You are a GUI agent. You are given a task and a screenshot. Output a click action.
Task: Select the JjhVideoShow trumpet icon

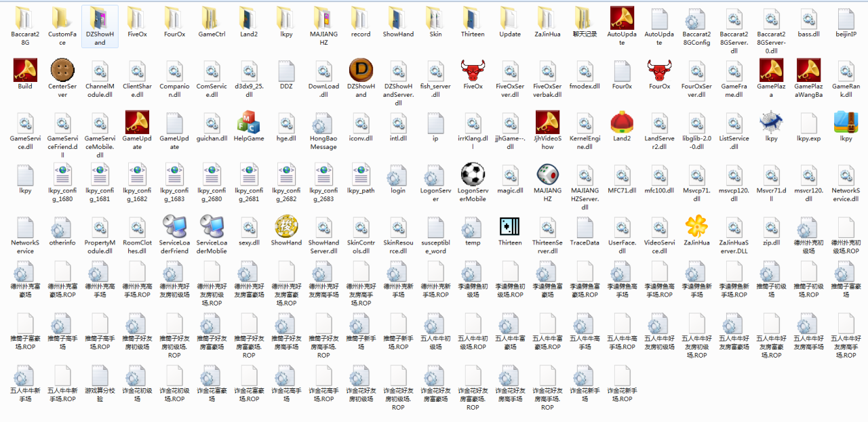547,123
